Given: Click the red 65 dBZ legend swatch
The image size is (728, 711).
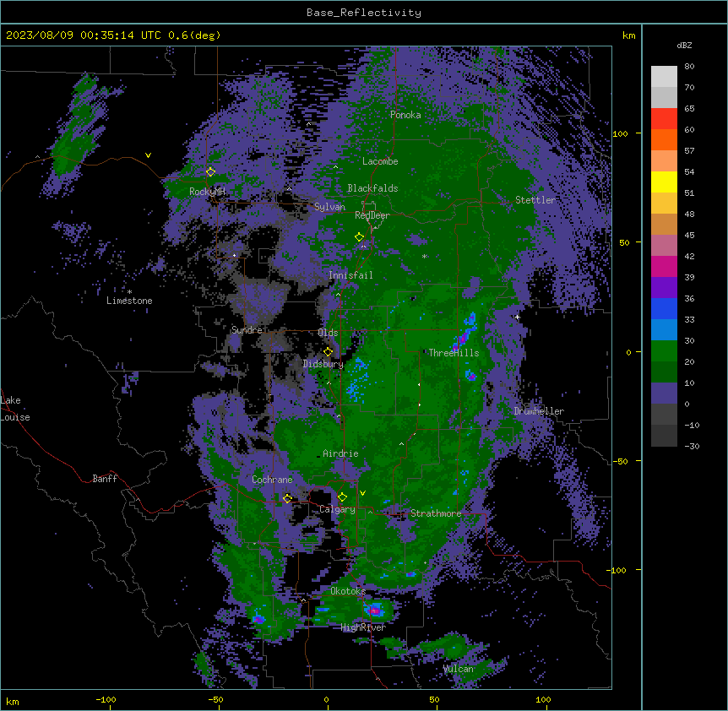Looking at the screenshot, I should [664, 119].
